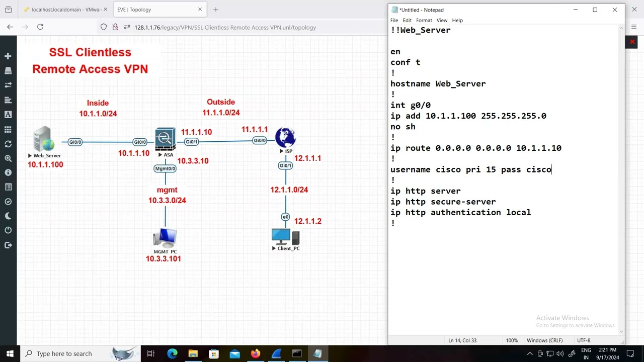Image resolution: width=644 pixels, height=362 pixels.
Task: Open Task View on taskbar
Action: (150, 353)
